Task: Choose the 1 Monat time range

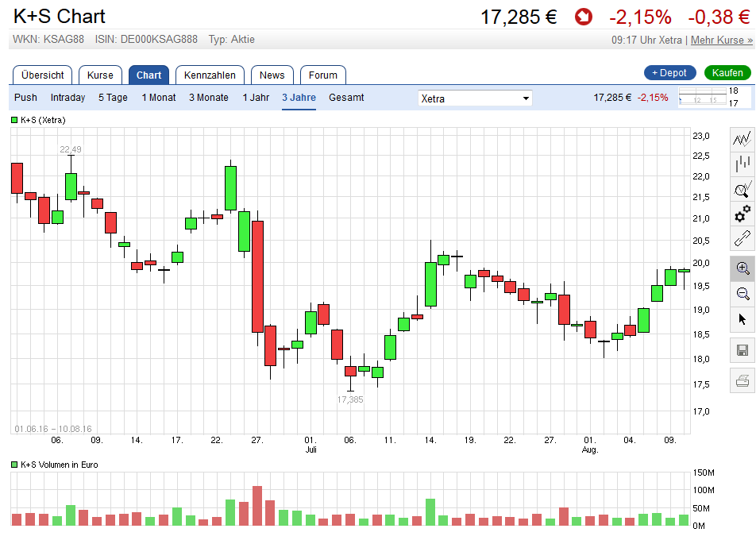Action: coord(159,98)
